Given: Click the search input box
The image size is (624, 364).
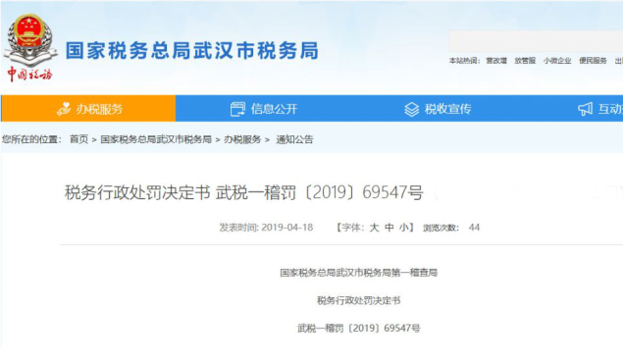Looking at the screenshot, I should 537,41.
